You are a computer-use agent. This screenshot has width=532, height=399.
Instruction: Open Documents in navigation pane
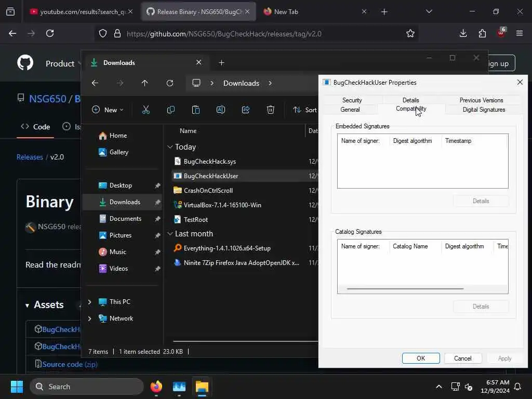[125, 219]
